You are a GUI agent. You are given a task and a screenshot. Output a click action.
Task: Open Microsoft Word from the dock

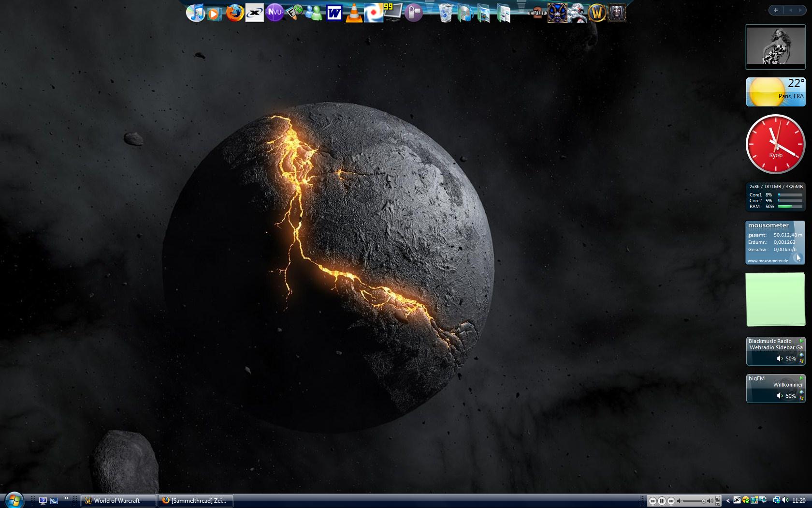pos(334,13)
